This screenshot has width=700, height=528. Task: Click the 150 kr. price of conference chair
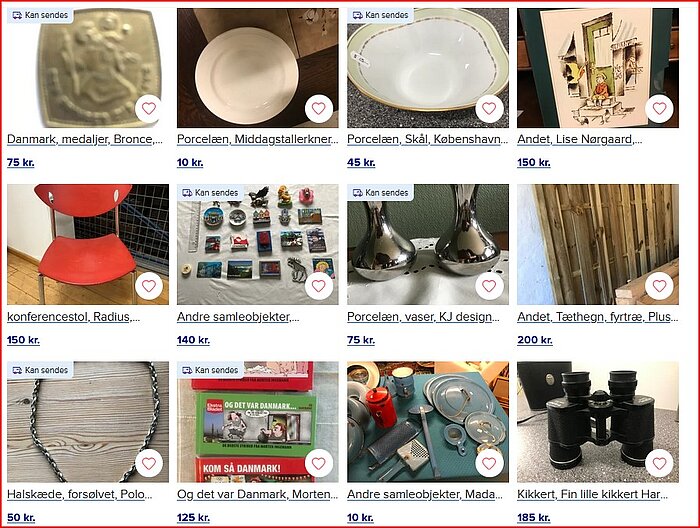click(x=23, y=340)
